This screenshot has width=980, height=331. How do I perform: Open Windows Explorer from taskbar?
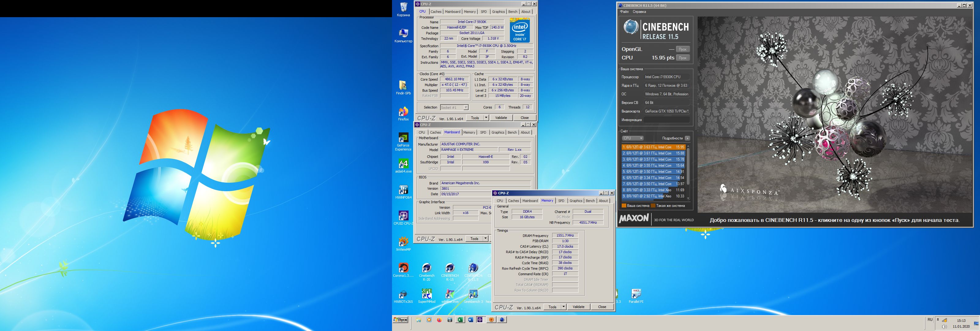tap(418, 320)
